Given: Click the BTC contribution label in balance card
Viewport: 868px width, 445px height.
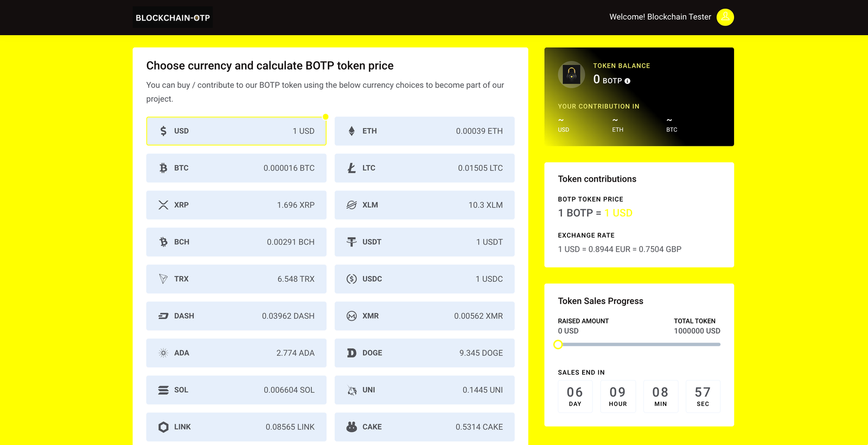Looking at the screenshot, I should 672,130.
